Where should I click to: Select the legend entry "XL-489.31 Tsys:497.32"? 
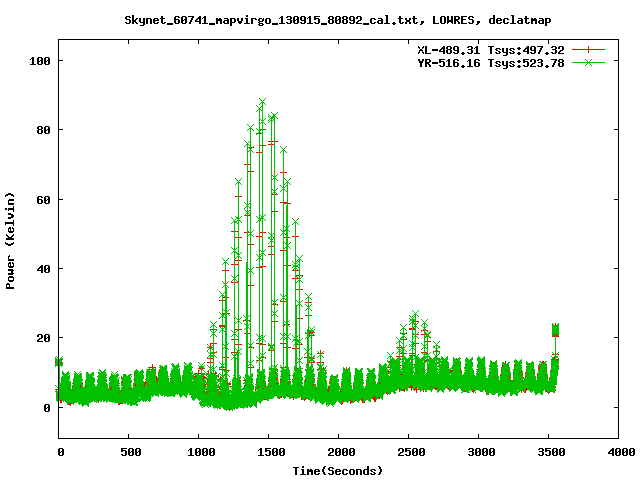point(491,50)
